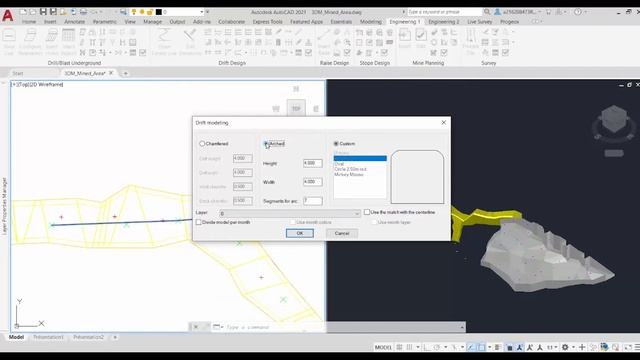Toggle the grid display icon in status bar
Screen dimensions: 640x360
point(400,347)
